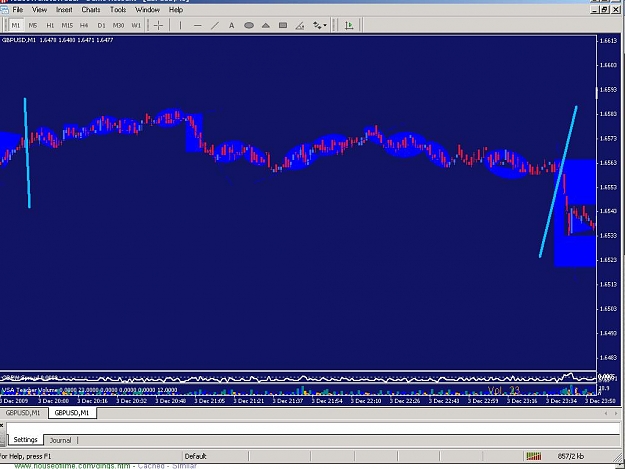Select the angle/Gann drawing tool
Screen dimensions: 625x469
(x=300, y=26)
